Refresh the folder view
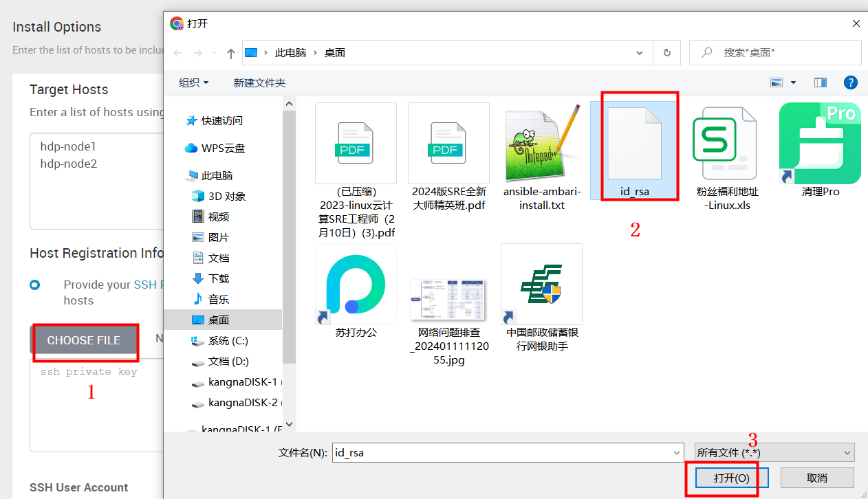The image size is (868, 499). [666, 52]
